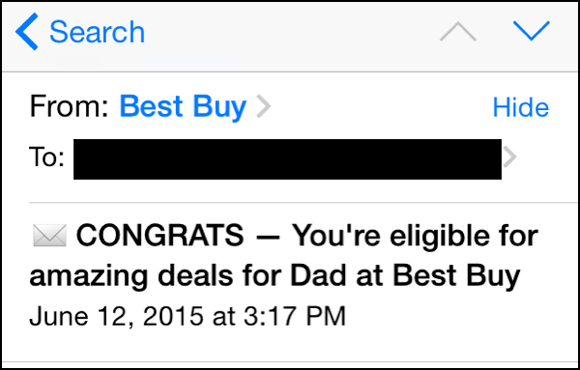Select the blacked-out recipient address
This screenshot has height=370, width=580.
click(x=287, y=159)
